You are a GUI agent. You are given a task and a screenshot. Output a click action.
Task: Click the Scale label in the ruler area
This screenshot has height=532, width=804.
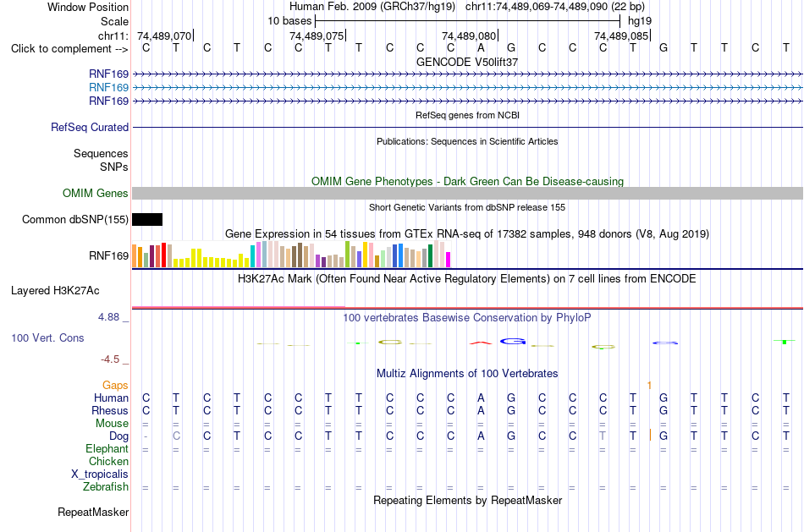(x=114, y=21)
